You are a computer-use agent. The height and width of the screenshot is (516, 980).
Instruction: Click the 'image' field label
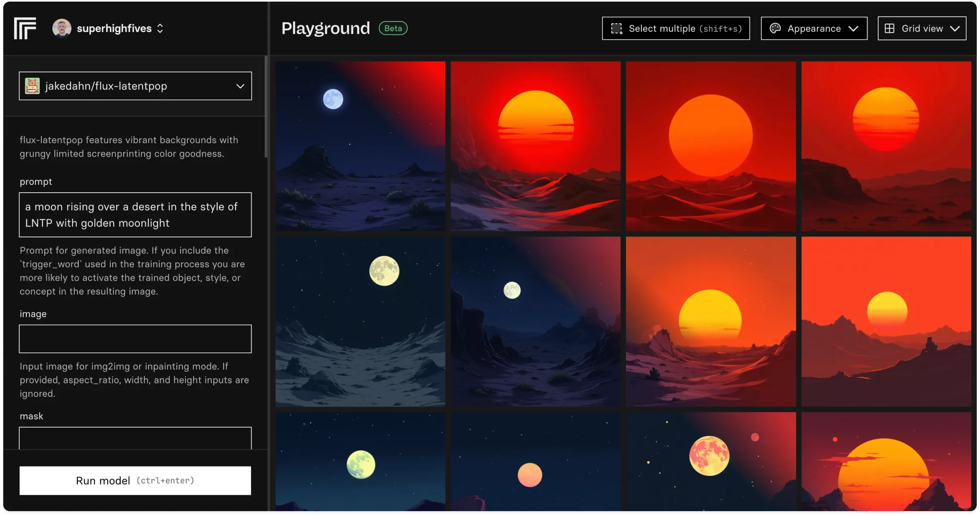[33, 314]
